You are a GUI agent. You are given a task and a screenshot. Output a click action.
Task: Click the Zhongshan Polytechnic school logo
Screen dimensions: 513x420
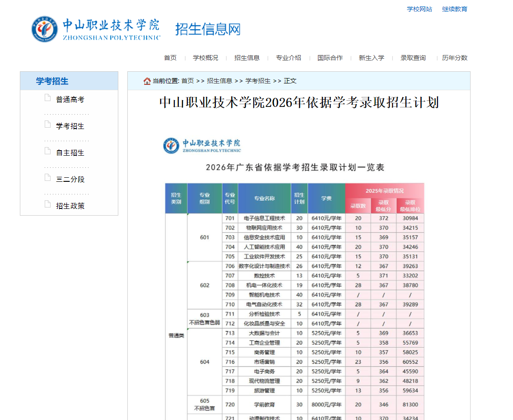tap(44, 28)
